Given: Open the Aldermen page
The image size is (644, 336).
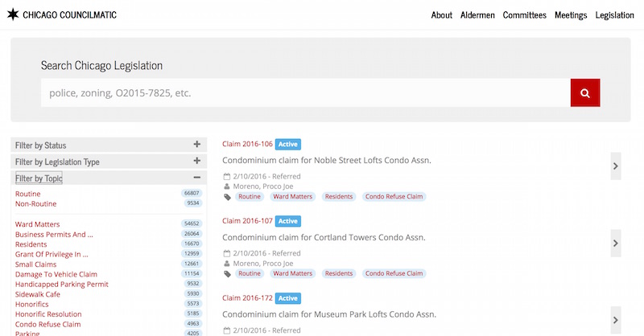Looking at the screenshot, I should (477, 15).
